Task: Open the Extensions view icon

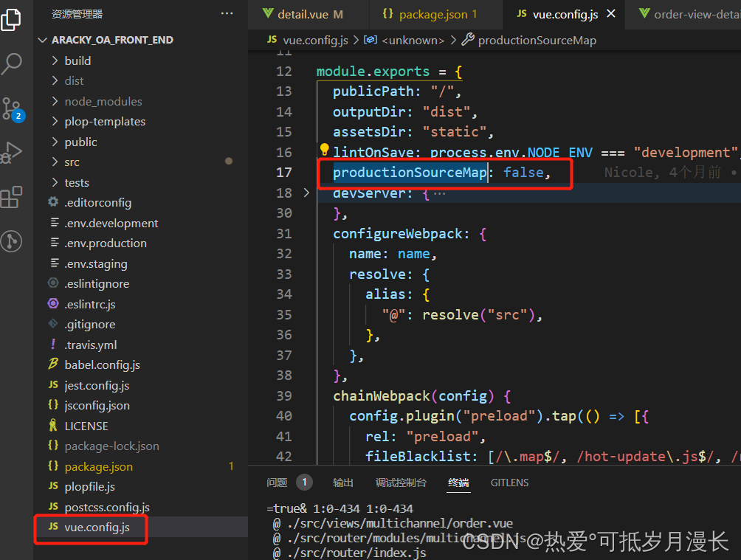Action: (x=12, y=197)
